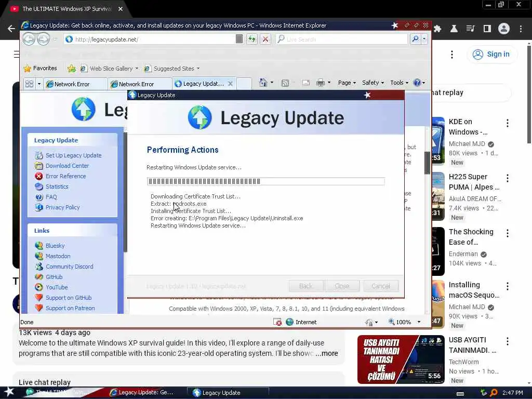Open the Tools menu dropdown
Screen dimensions: 532x399
tap(400, 83)
